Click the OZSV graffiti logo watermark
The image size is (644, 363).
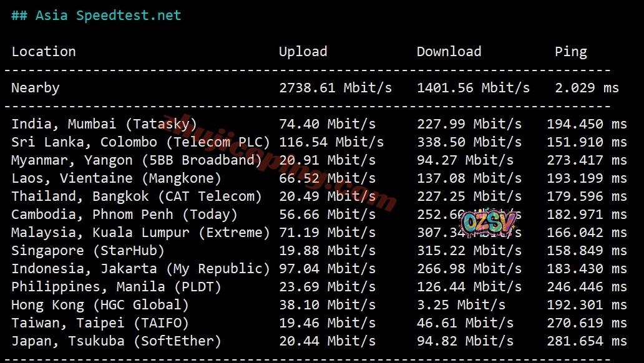[x=489, y=221]
